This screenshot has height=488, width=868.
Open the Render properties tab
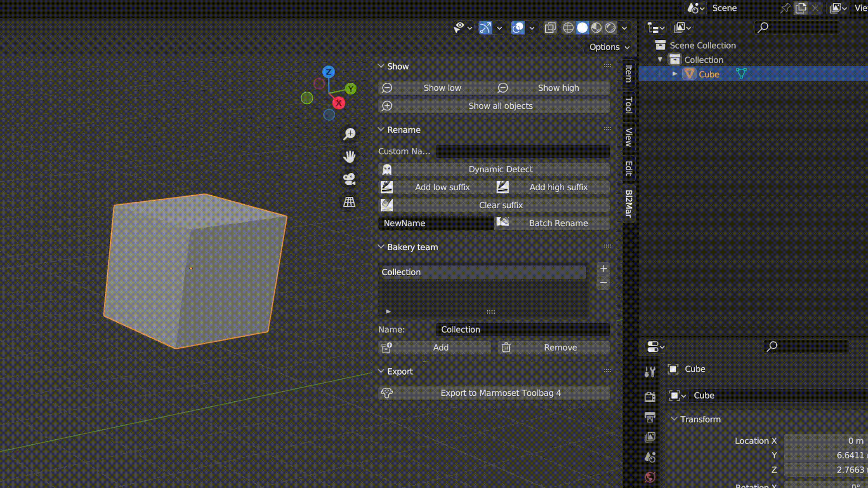point(650,396)
